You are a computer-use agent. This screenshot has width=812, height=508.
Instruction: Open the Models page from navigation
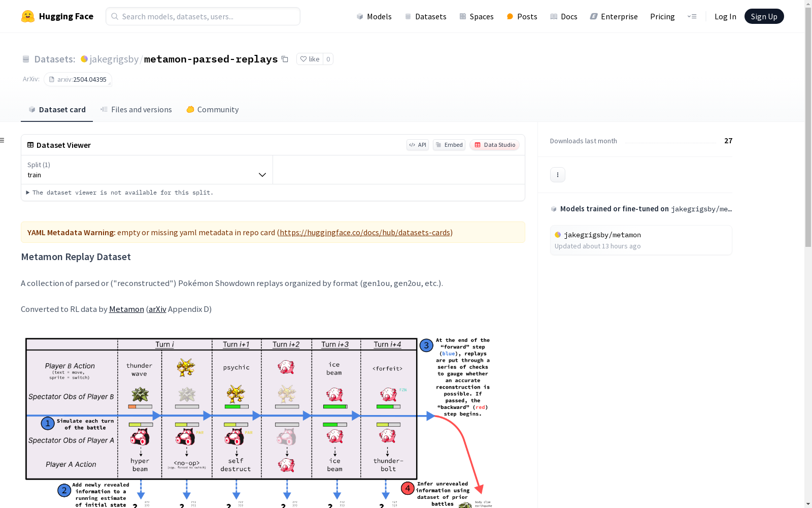pyautogui.click(x=374, y=16)
